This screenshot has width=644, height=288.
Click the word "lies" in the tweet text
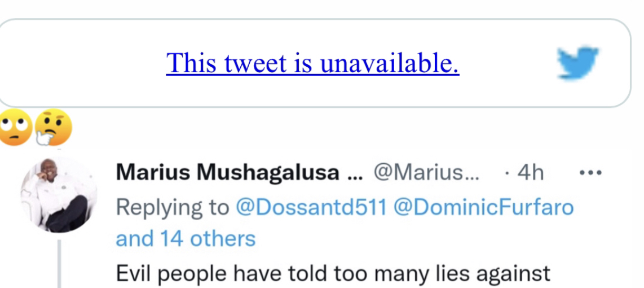(455, 273)
